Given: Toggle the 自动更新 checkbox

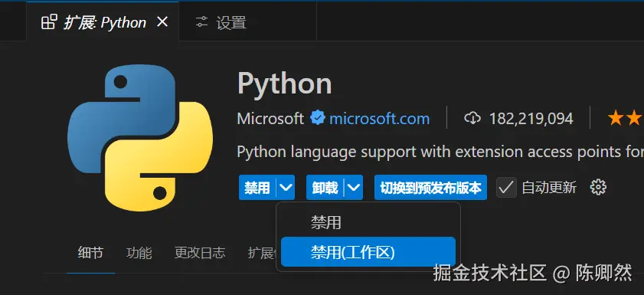Looking at the screenshot, I should click(x=506, y=188).
